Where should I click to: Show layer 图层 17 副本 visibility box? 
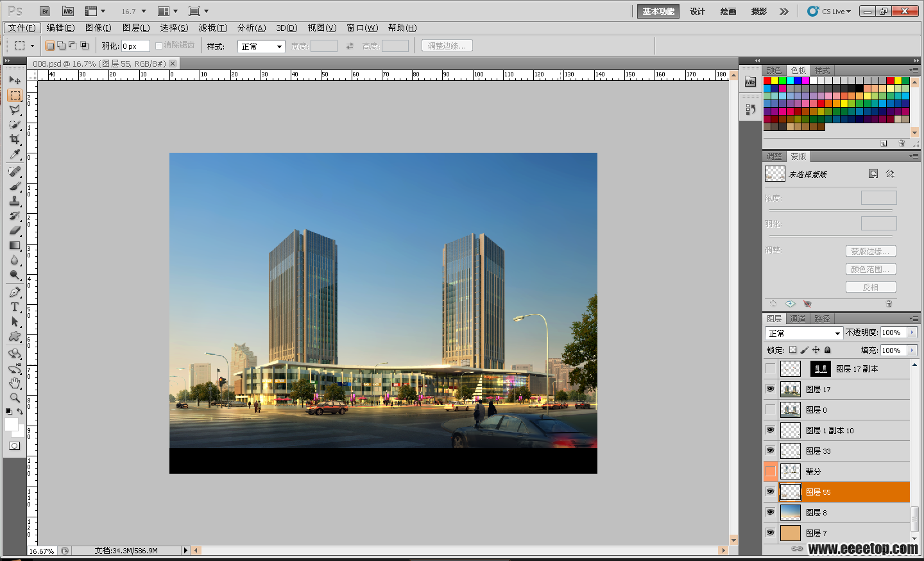(x=770, y=368)
